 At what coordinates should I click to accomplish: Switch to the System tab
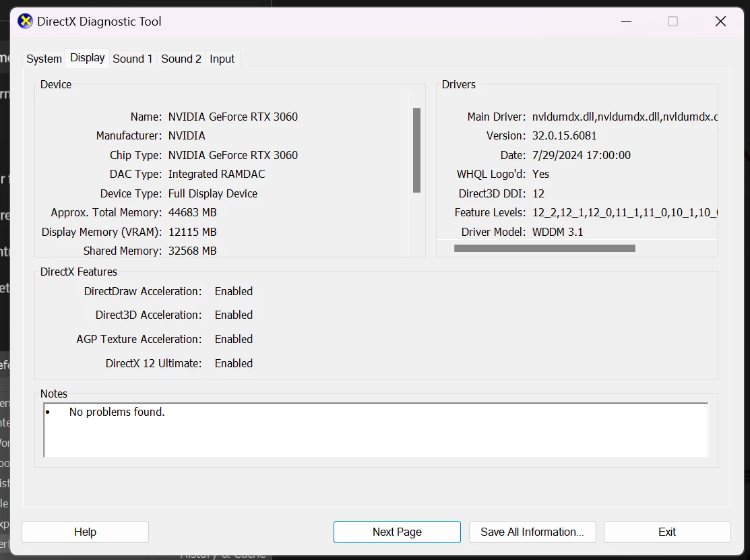[44, 59]
